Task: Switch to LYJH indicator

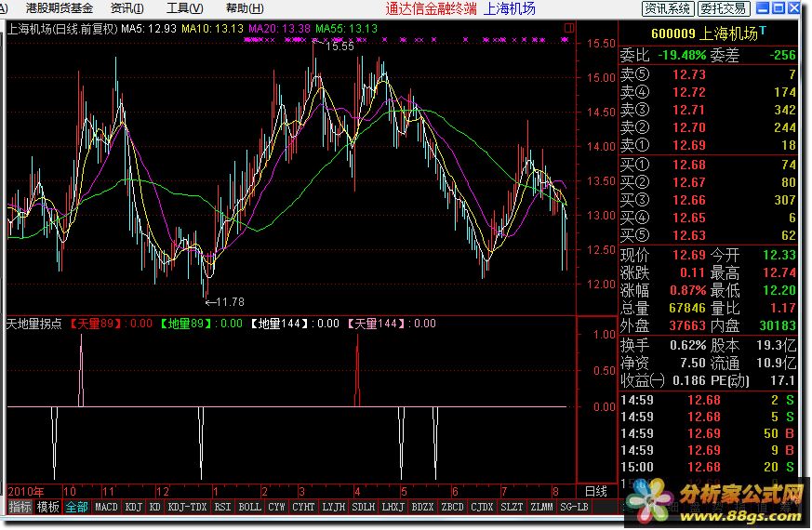Action: click(x=334, y=507)
